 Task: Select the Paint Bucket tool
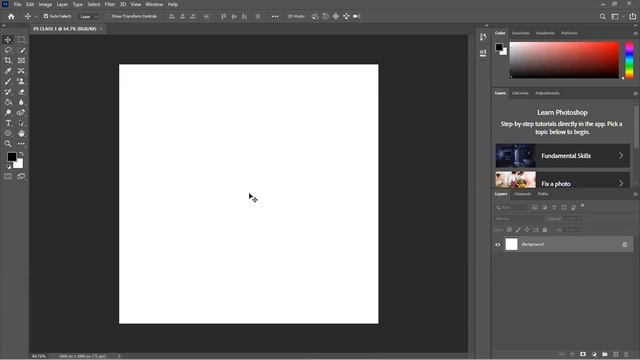pos(8,102)
